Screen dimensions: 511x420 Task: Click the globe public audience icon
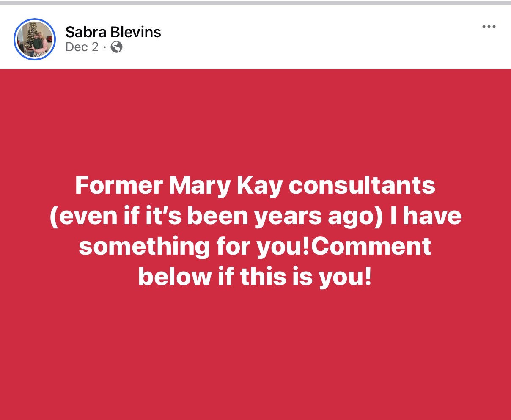click(x=116, y=47)
